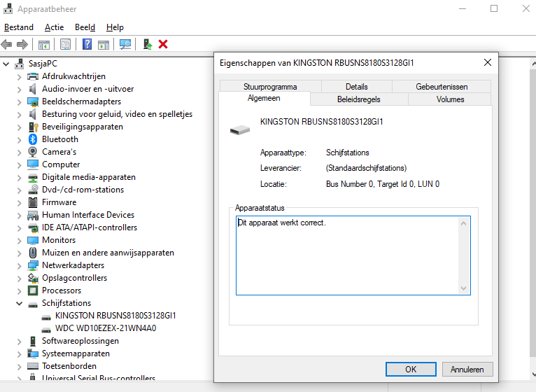Image resolution: width=536 pixels, height=392 pixels.
Task: Click the Properties toolbar icon
Action: 65,44
